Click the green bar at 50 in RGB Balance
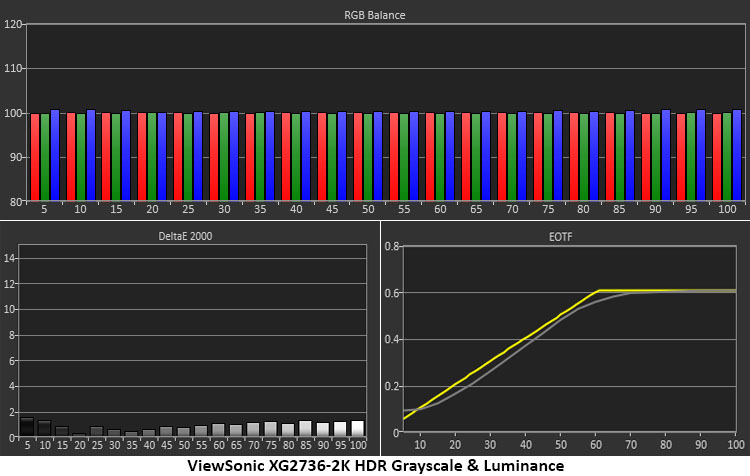The width and height of the screenshot is (750, 476). pyautogui.click(x=368, y=157)
